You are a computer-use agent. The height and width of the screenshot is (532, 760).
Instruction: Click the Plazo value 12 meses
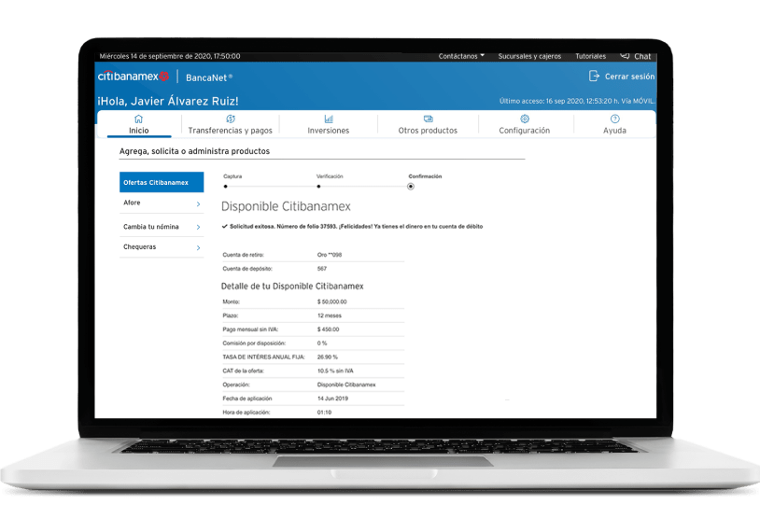click(330, 315)
